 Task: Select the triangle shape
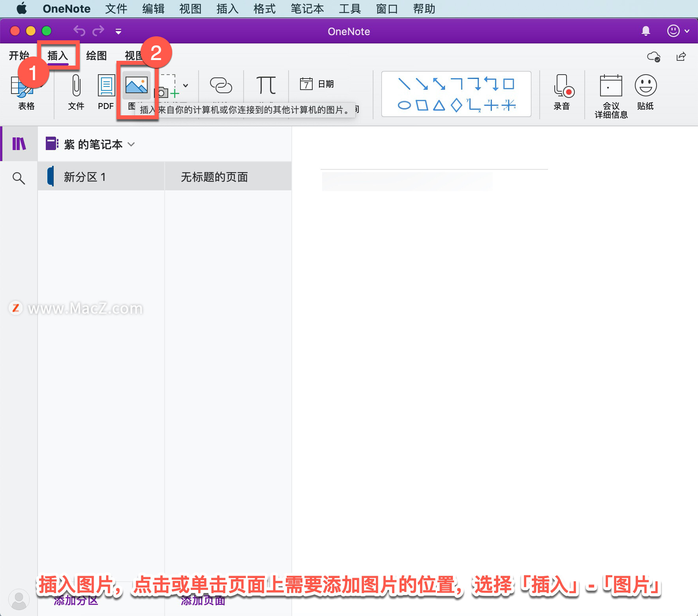coord(439,105)
